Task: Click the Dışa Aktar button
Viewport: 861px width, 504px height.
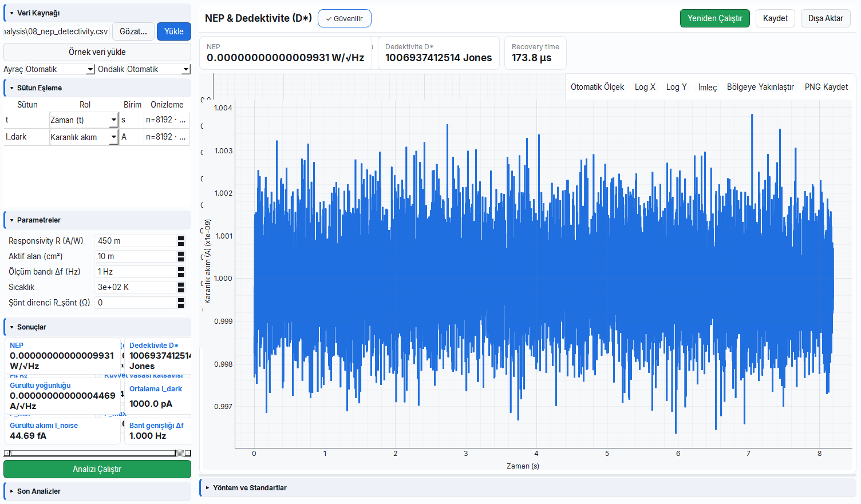Action: coord(826,18)
